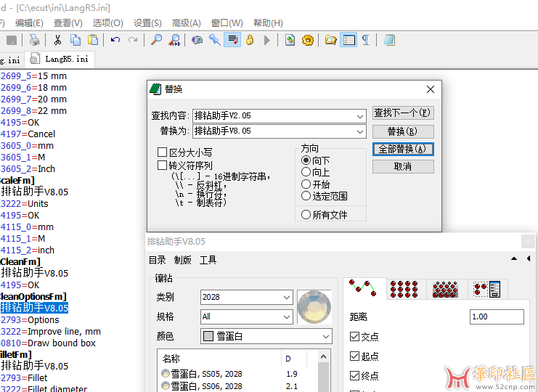Open the 制版 menu in 排钻助手

coord(182,260)
